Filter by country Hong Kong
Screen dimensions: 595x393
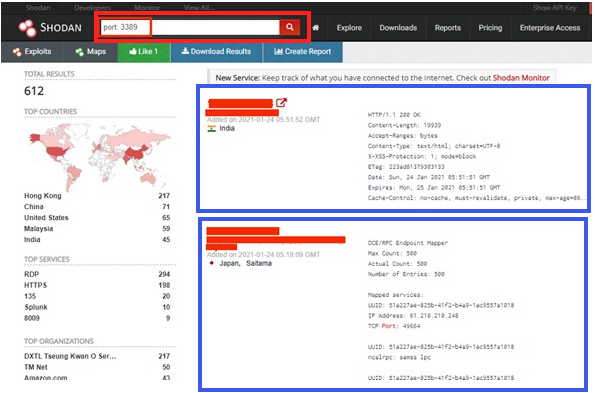click(42, 196)
